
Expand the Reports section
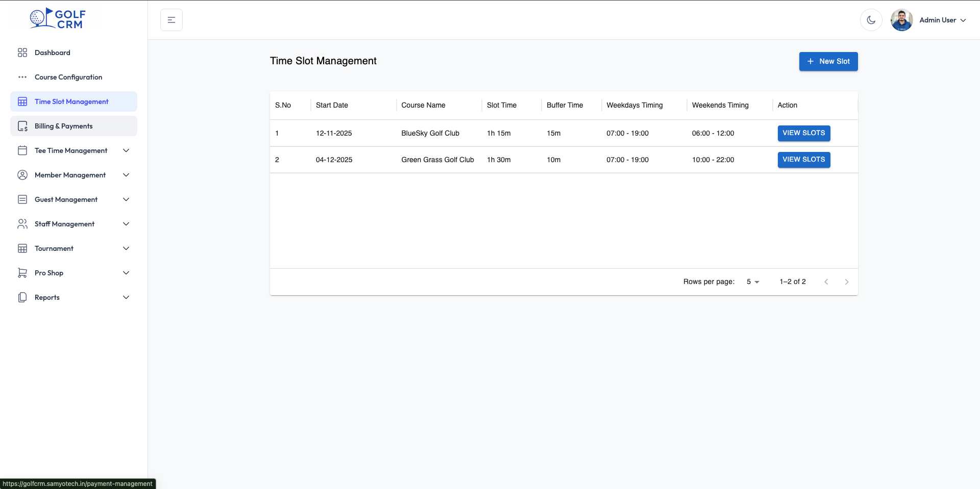pos(47,297)
